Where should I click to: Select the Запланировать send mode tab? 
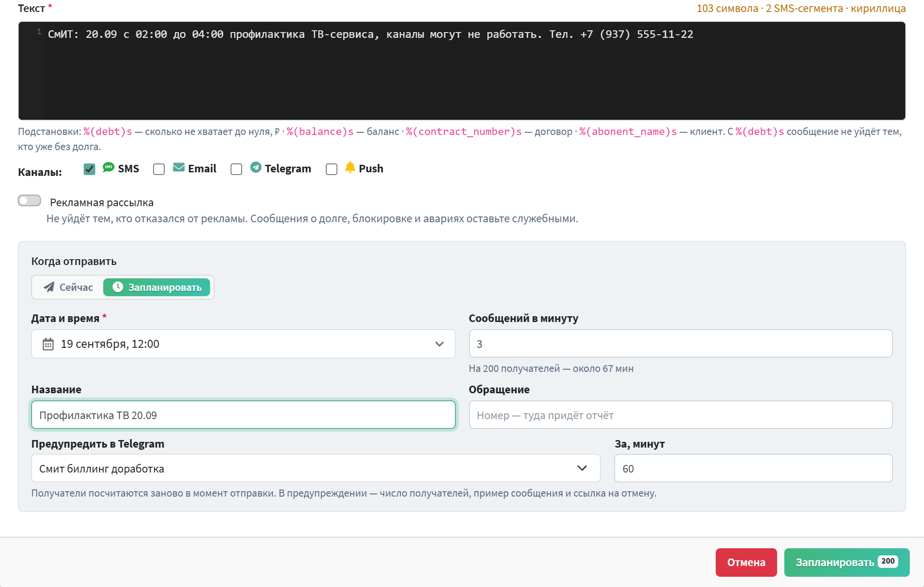point(157,287)
